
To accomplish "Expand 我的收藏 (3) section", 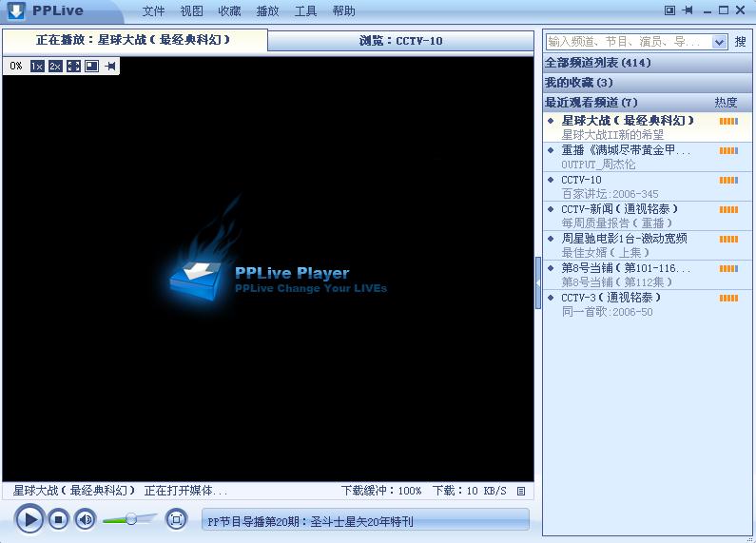I will 647,83.
